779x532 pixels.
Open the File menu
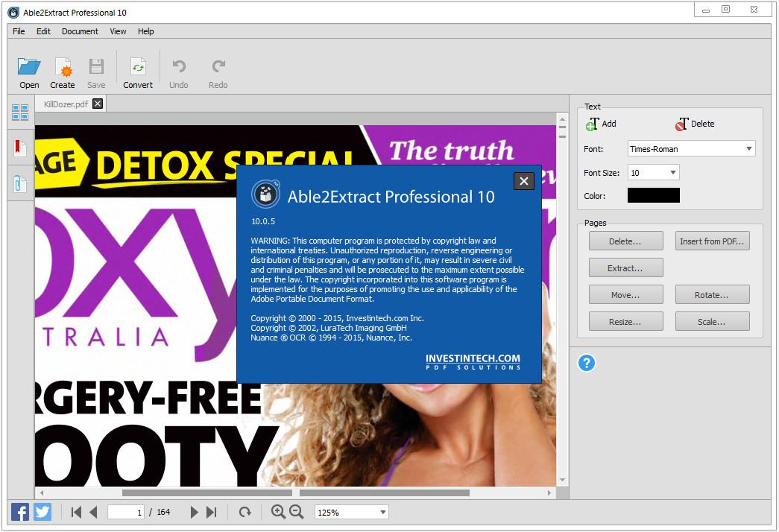click(x=19, y=31)
